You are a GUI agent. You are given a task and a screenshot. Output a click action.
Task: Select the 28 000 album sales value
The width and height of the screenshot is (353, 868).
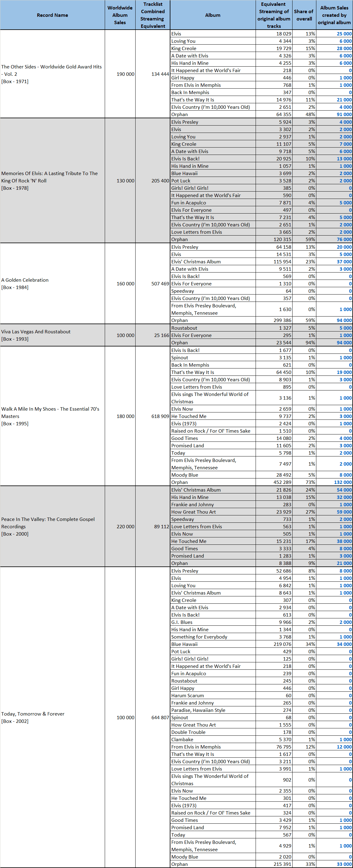pyautogui.click(x=334, y=49)
